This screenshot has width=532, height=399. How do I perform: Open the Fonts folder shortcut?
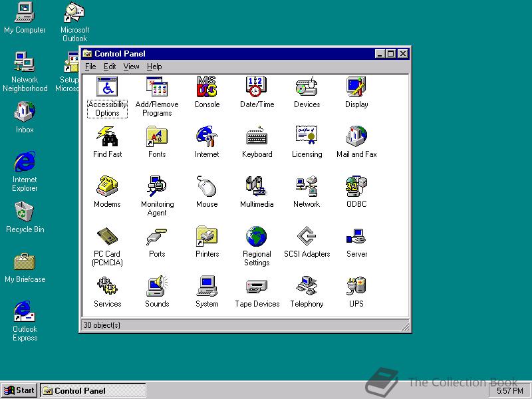[157, 142]
